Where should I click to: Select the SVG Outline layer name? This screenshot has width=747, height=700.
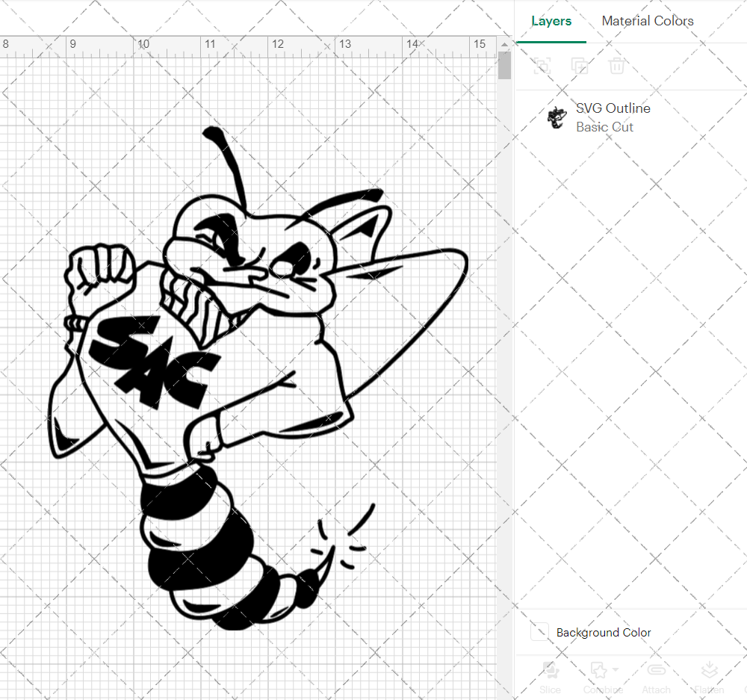coord(613,108)
